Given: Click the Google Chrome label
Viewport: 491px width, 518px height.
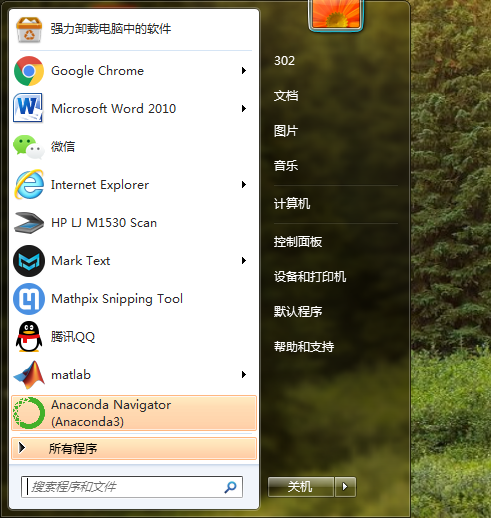Looking at the screenshot, I should click(x=97, y=71).
